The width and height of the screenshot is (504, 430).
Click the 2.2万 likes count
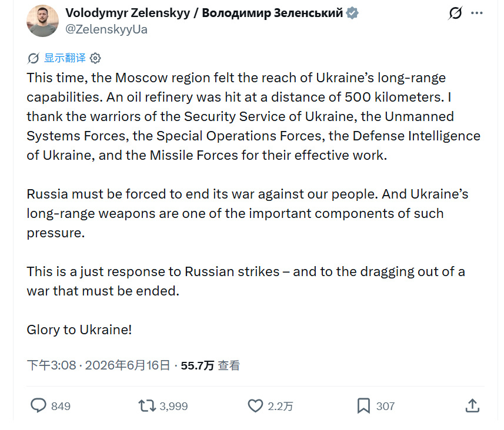coord(281,407)
